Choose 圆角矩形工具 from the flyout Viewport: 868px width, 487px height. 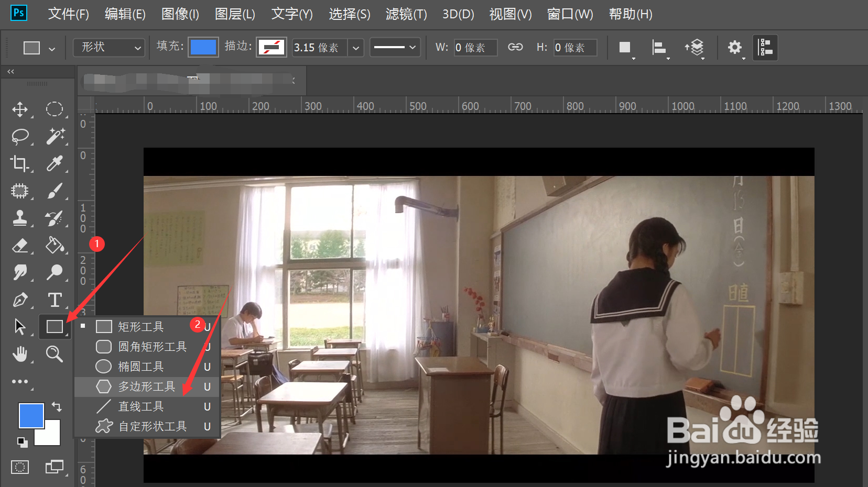click(147, 347)
